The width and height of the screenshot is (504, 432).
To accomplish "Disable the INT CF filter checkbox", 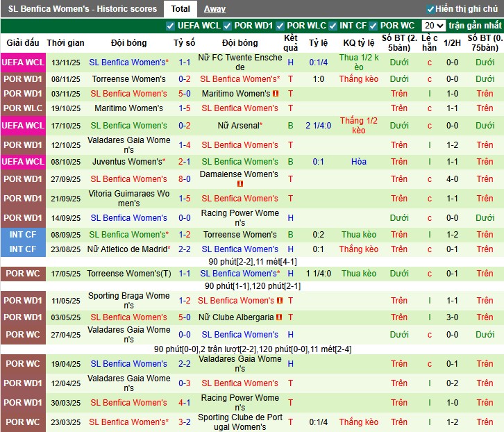I will (333, 26).
